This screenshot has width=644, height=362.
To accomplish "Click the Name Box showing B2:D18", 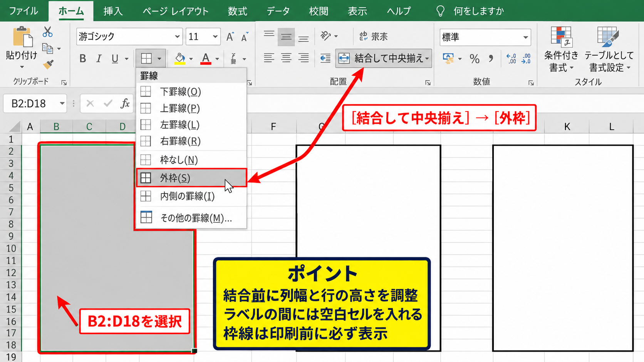I will click(35, 103).
